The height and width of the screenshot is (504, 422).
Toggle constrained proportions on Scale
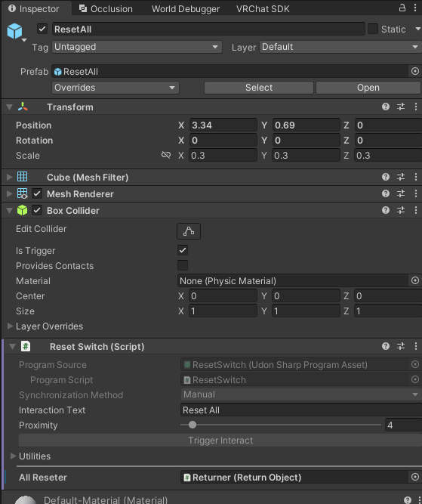pyautogui.click(x=166, y=155)
